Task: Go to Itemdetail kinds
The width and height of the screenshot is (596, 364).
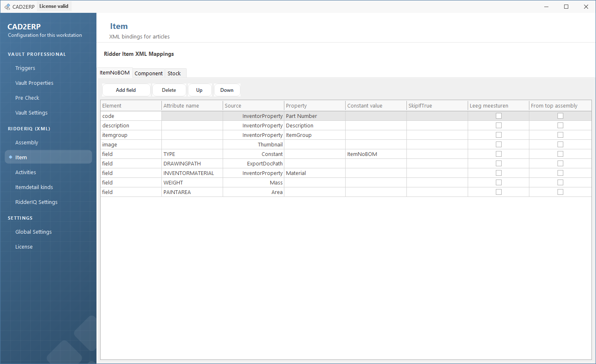Action: click(x=48, y=187)
